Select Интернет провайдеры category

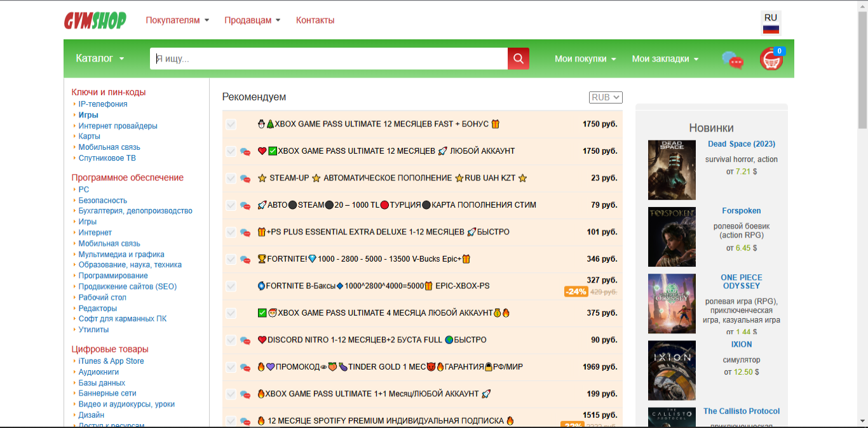[118, 126]
